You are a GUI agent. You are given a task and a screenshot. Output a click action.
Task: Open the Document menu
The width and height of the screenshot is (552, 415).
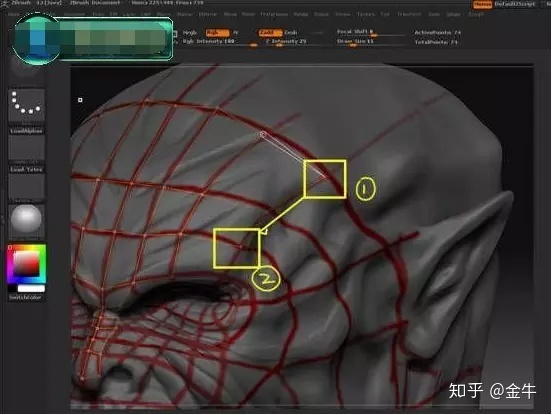[75, 14]
